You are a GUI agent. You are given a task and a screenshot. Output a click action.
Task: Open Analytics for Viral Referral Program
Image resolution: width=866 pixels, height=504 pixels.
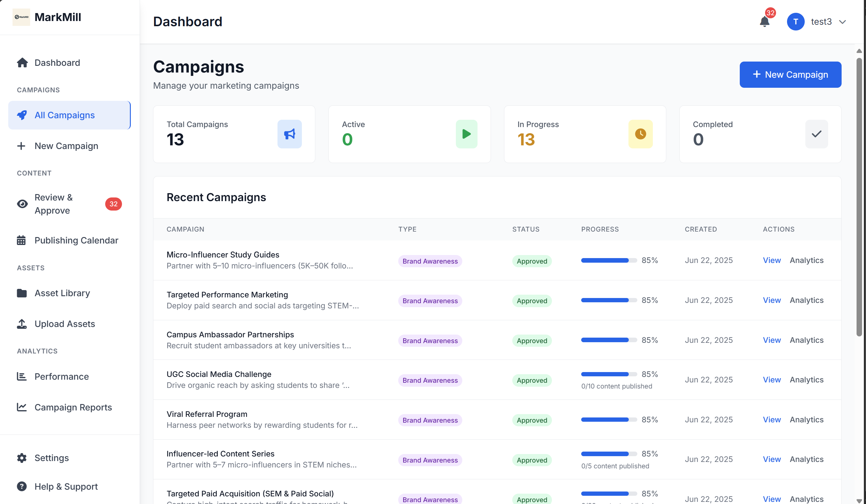coord(806,420)
